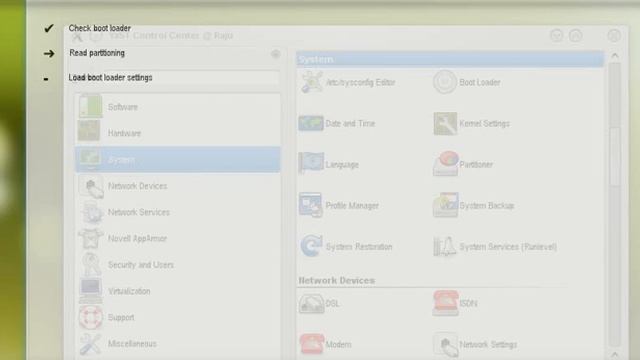The width and height of the screenshot is (640, 360).
Task: Click the Partitioner text label
Action: [476, 164]
